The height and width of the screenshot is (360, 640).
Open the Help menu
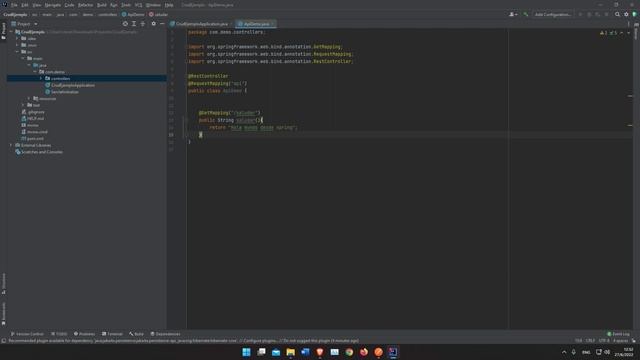tap(169, 5)
